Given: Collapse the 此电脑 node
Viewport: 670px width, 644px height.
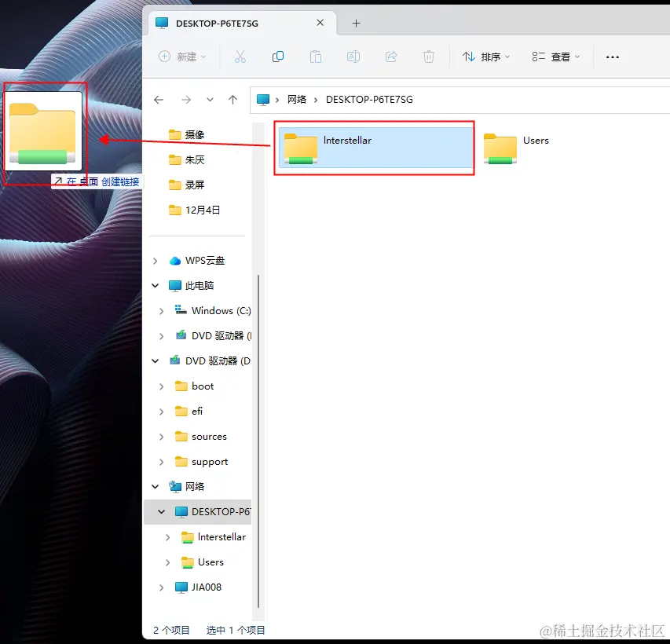Looking at the screenshot, I should point(155,285).
